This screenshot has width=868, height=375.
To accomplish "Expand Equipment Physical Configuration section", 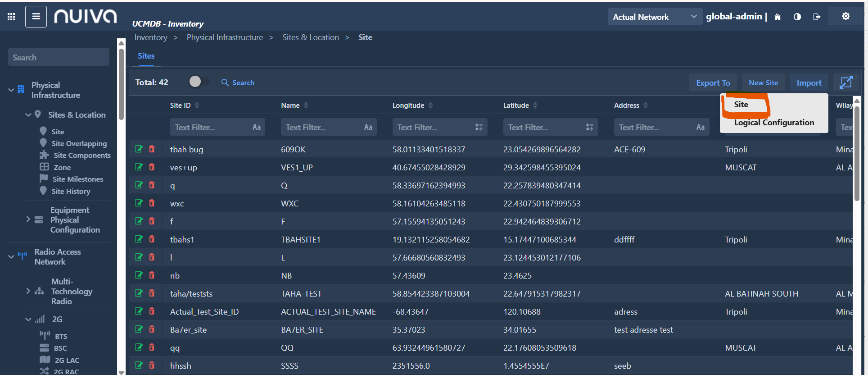I will pos(28,220).
